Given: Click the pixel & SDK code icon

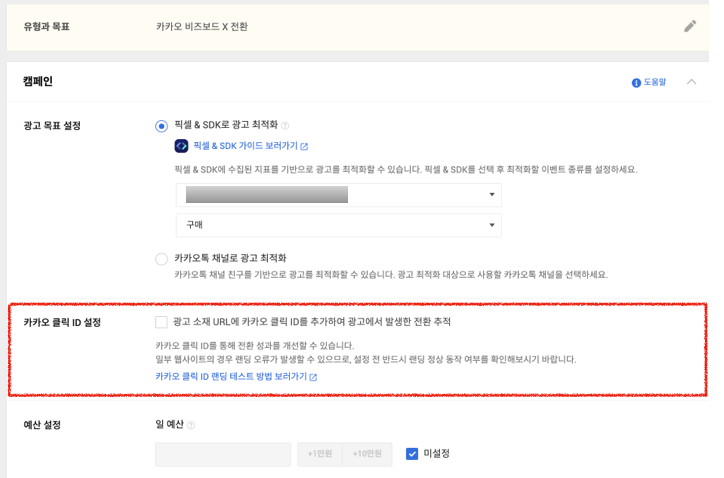Looking at the screenshot, I should (x=181, y=146).
